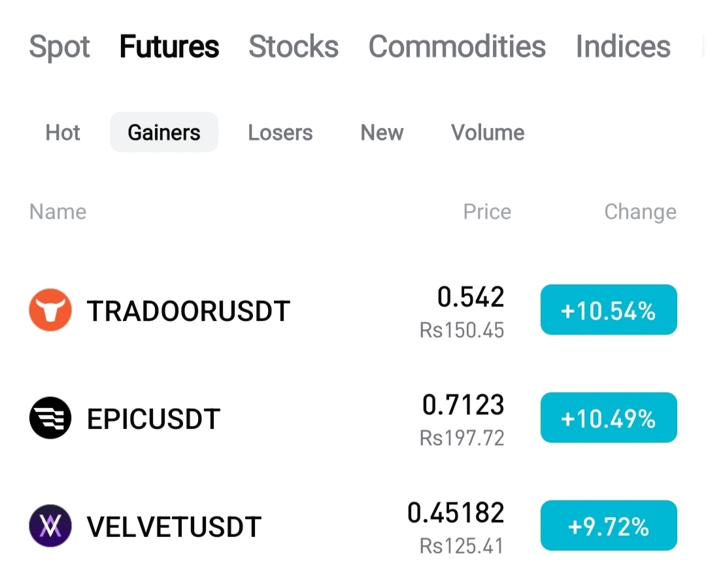Go to the Commodities tab
Image resolution: width=706 pixels, height=588 pixels.
tap(457, 46)
